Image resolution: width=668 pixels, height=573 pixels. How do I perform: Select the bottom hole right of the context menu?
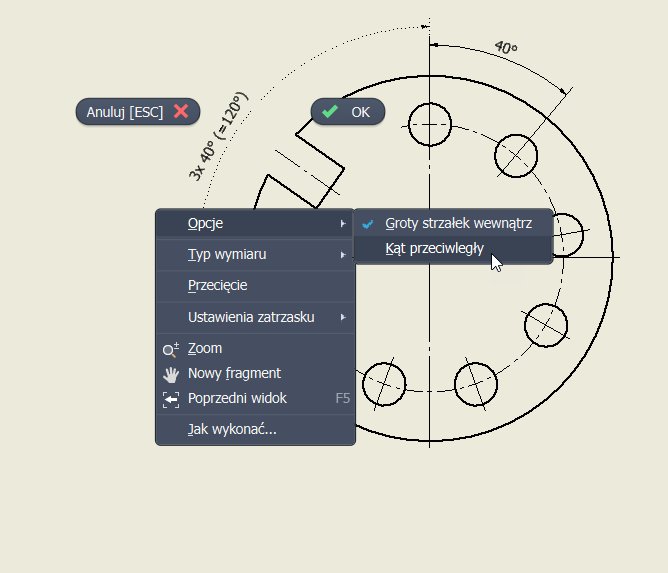(476, 382)
